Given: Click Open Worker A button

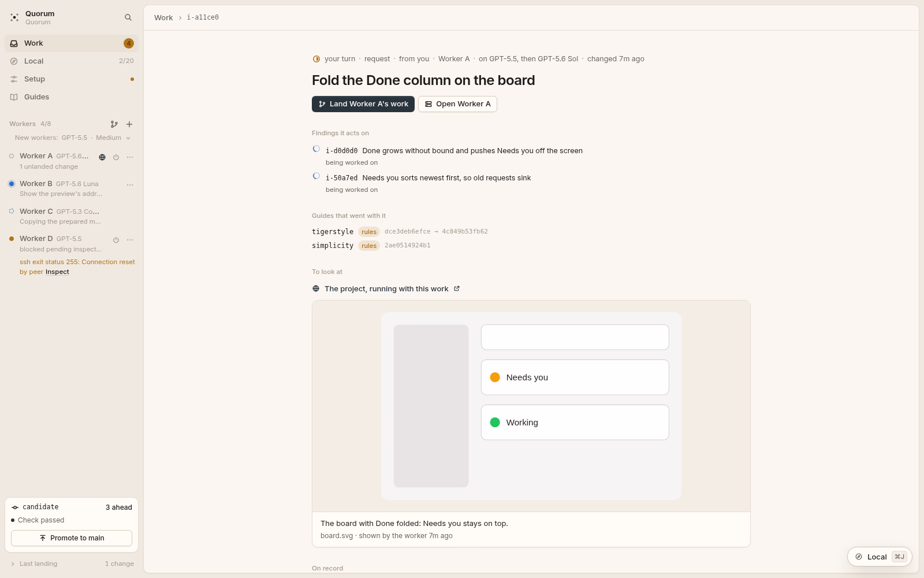Looking at the screenshot, I should (458, 104).
